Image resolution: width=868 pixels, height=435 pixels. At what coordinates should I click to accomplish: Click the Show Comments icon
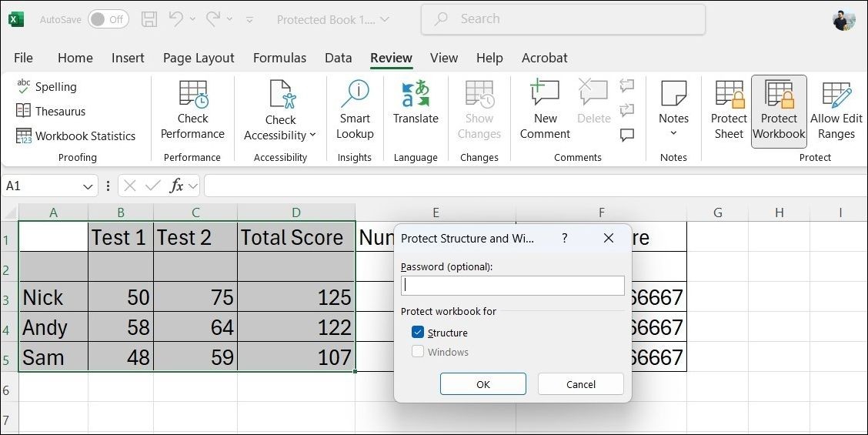[626, 135]
